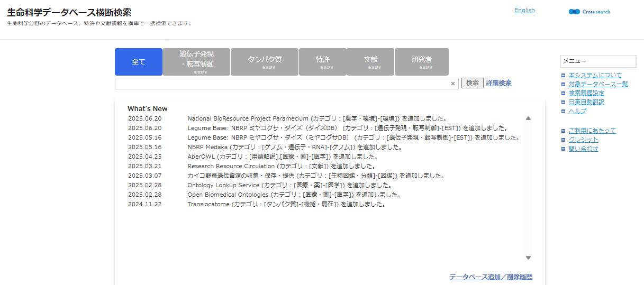Switch language via the English link
This screenshot has width=644, height=285.
524,10
